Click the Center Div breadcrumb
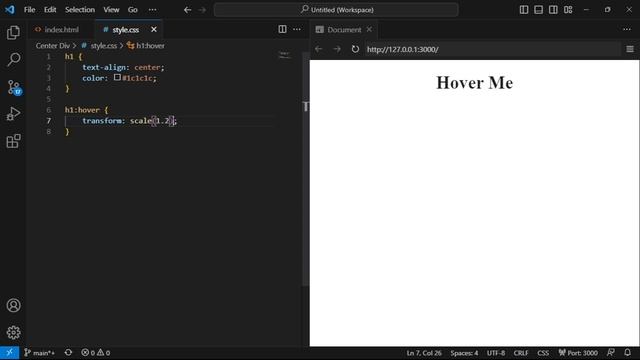This screenshot has width=640, height=360. click(x=53, y=46)
